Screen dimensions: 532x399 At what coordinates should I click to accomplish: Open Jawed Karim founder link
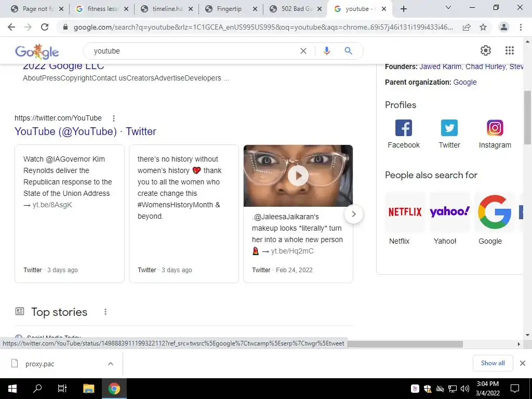441,66
